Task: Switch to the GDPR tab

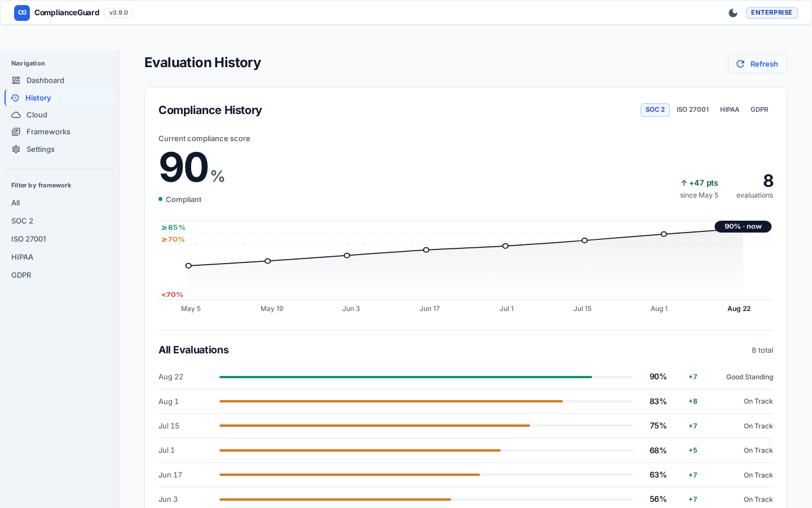Action: click(x=760, y=110)
